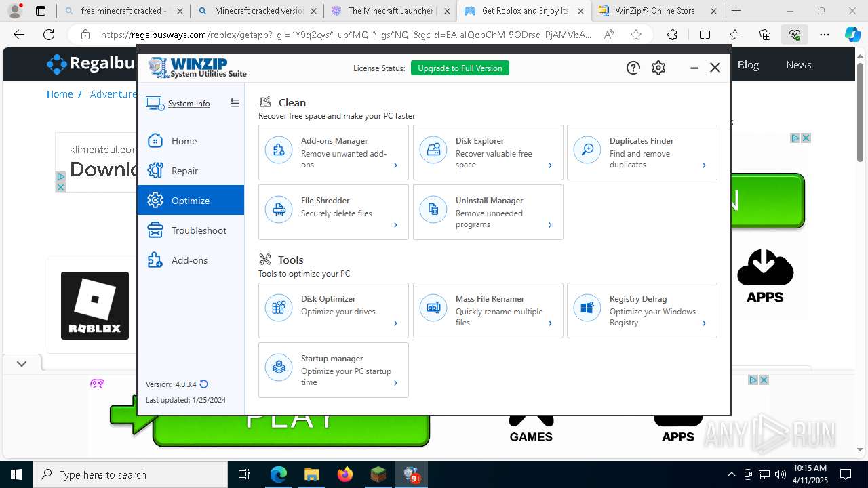Refresh version with the update icon
Viewport: 868px width, 488px height.
click(203, 384)
